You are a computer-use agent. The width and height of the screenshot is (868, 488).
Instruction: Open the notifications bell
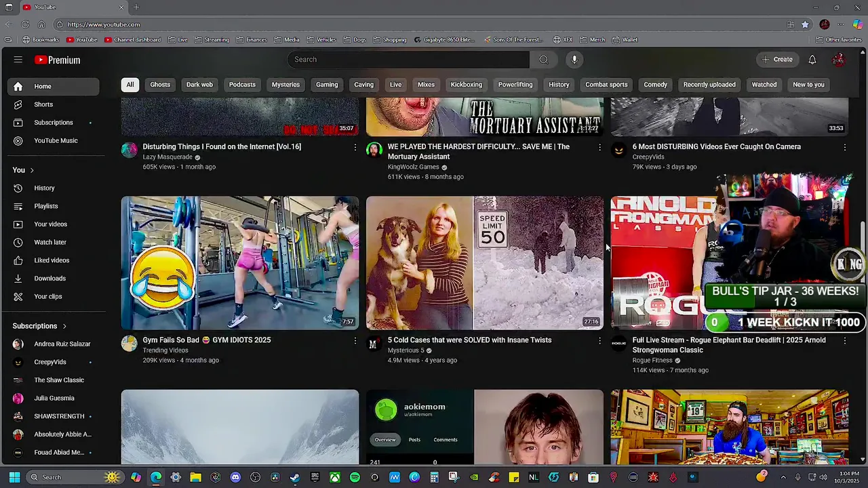coord(812,60)
